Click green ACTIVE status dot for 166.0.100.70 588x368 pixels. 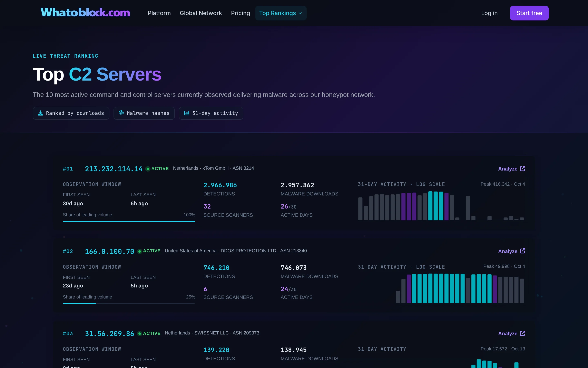139,251
